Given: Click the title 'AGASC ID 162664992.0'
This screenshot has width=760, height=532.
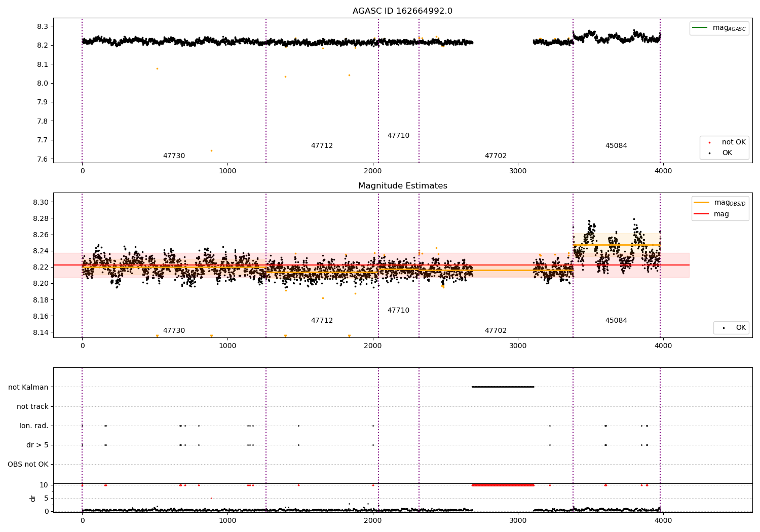Looking at the screenshot, I should [402, 11].
